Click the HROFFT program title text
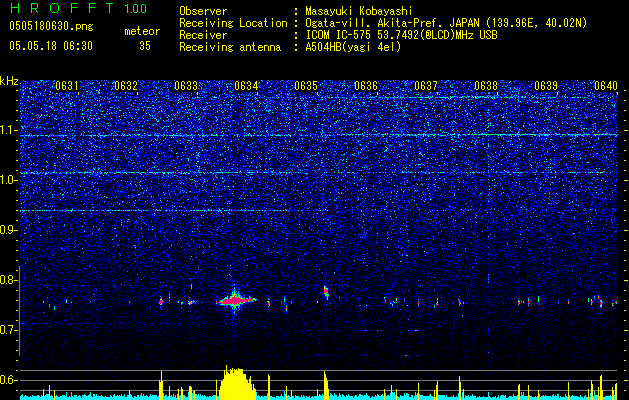This screenshot has width=629, height=400. [x=61, y=8]
